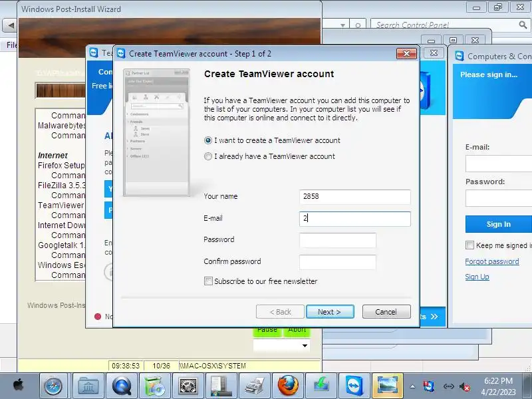Viewport: 532px width, 399px height.
Task: Click the muted volume tray icon
Action: coord(464,386)
